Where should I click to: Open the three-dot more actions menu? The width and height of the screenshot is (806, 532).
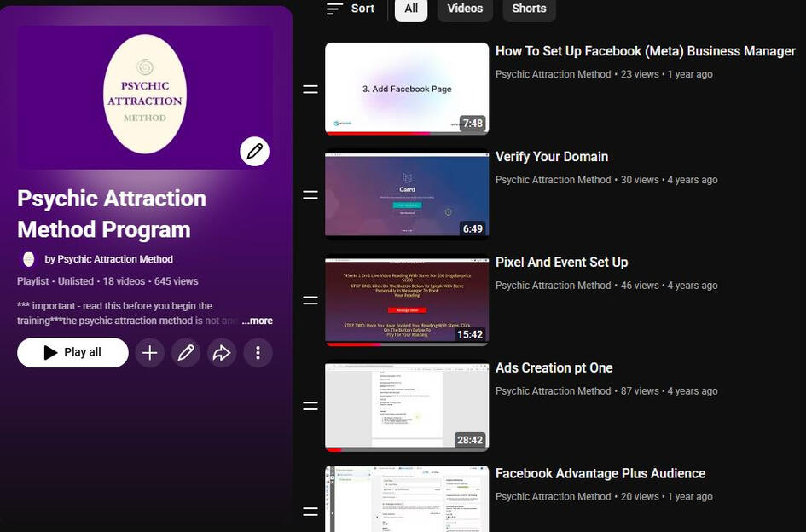tap(258, 353)
